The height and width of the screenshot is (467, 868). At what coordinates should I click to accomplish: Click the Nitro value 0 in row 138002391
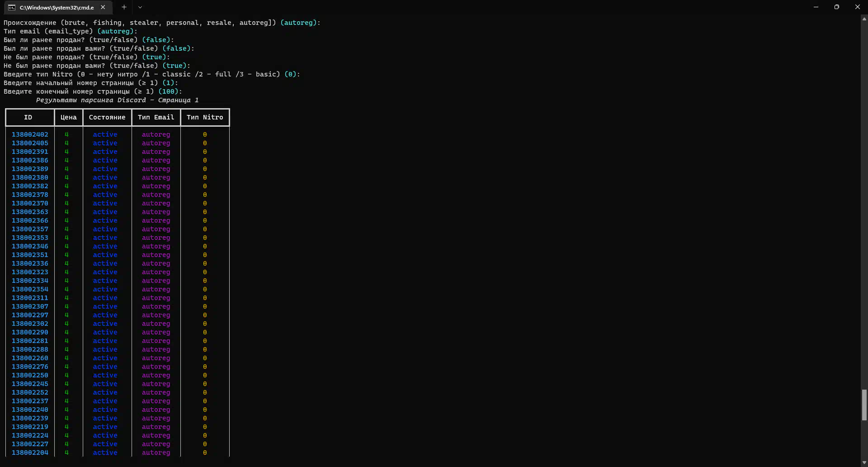click(x=205, y=152)
